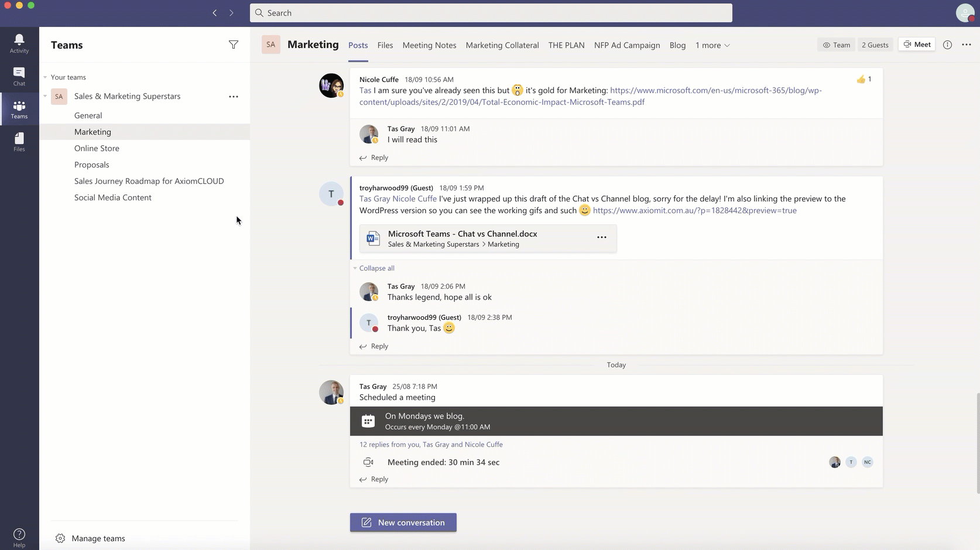The height and width of the screenshot is (550, 980).
Task: Open the Marketing Collateral tab
Action: coord(502,45)
